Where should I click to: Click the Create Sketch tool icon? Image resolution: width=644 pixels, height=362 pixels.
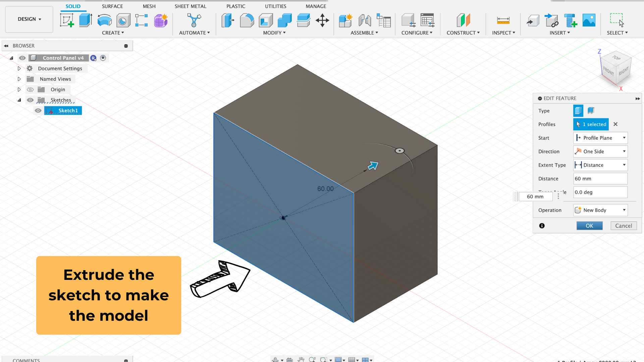point(67,20)
